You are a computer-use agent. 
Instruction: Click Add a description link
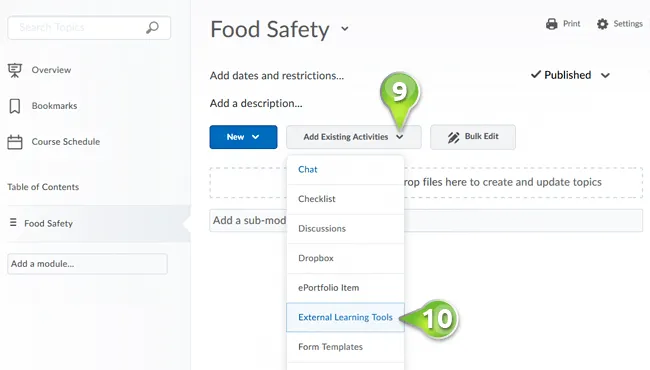pos(256,103)
